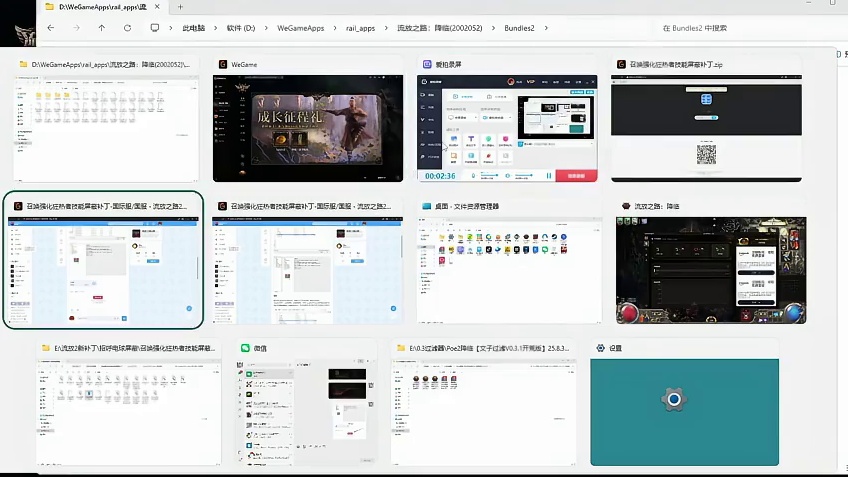
Task: Open a new File Explorer tab
Action: pyautogui.click(x=180, y=7)
